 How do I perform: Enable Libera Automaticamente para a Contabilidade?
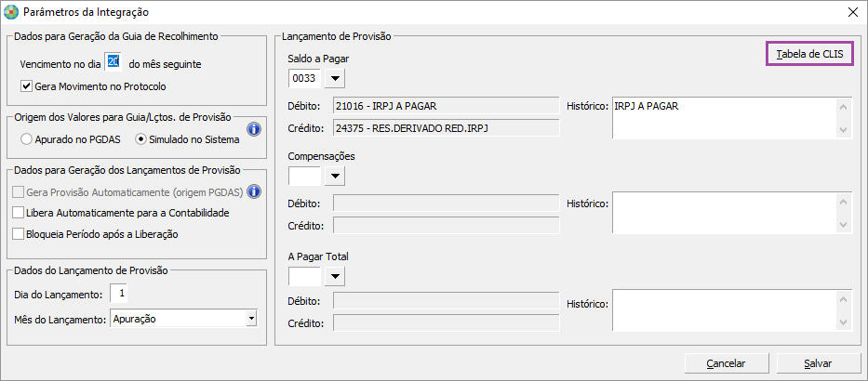tap(20, 213)
